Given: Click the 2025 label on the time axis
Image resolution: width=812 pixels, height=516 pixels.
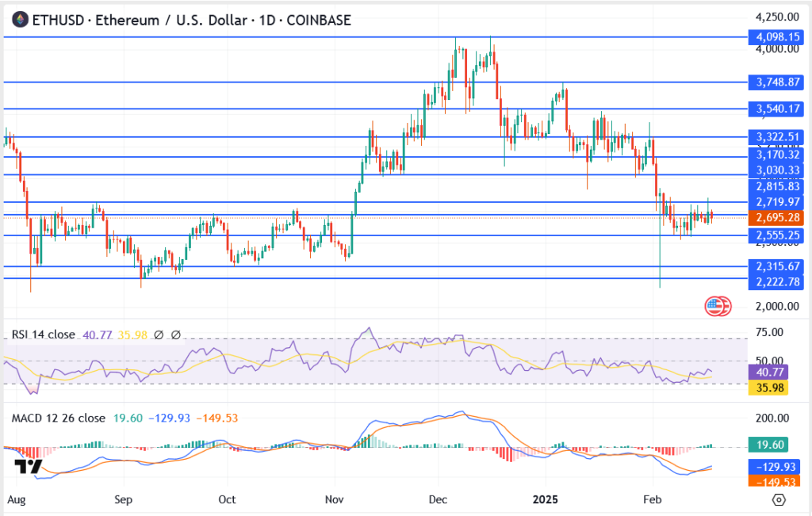Looking at the screenshot, I should click(x=546, y=500).
